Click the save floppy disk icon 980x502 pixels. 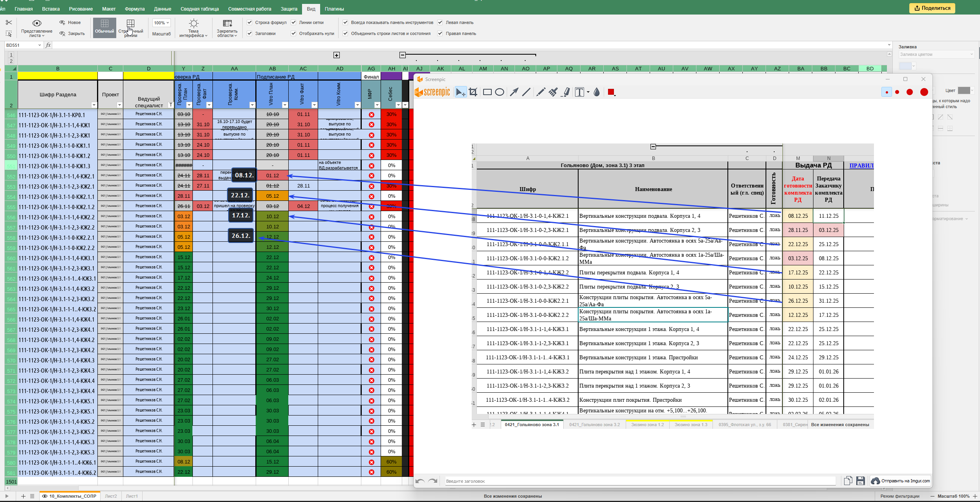click(860, 480)
